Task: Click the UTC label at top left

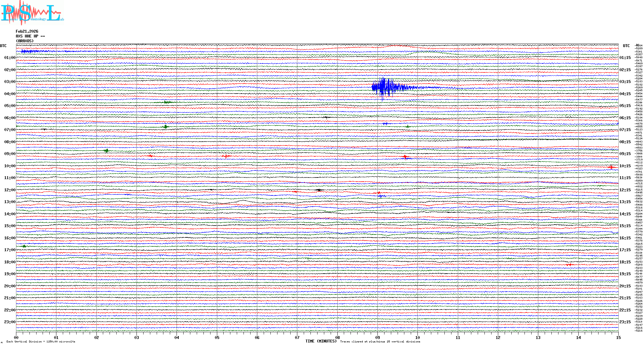Action: pyautogui.click(x=3, y=46)
